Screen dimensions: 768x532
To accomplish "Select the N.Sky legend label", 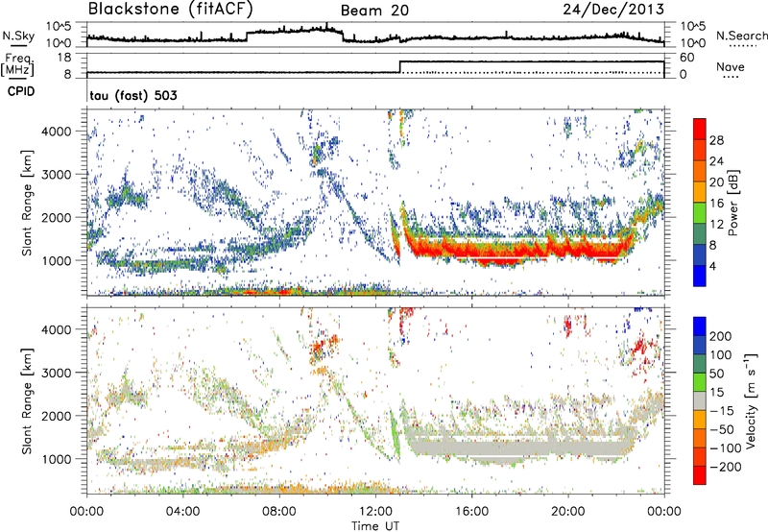I will pyautogui.click(x=18, y=36).
